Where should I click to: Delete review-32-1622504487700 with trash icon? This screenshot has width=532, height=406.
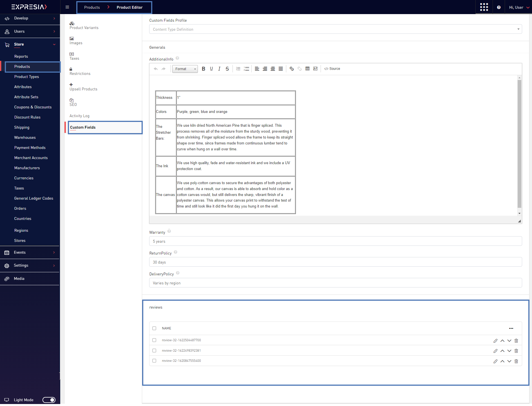tap(516, 341)
